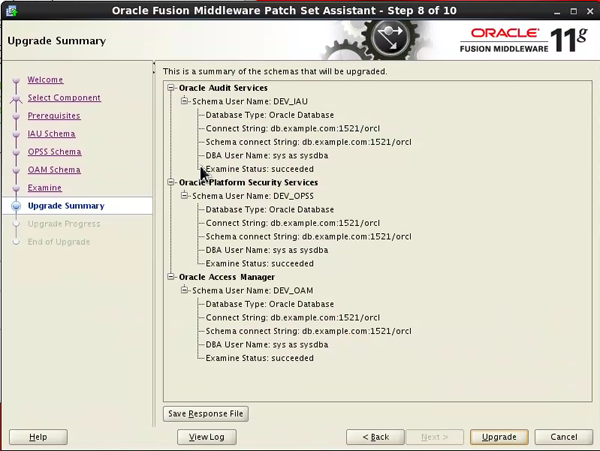Viewport: 600px width, 451px height.
Task: Click the Upgrade button
Action: [499, 437]
